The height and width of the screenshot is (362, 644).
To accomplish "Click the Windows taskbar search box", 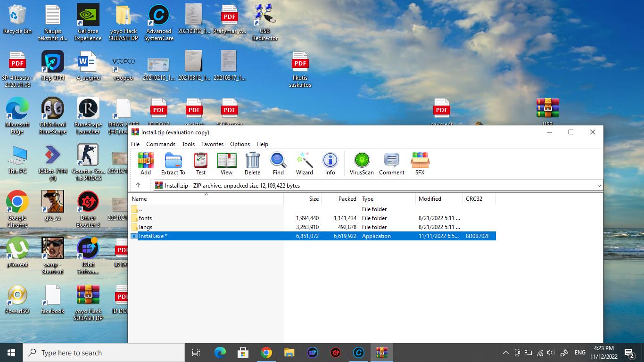I will (104, 353).
